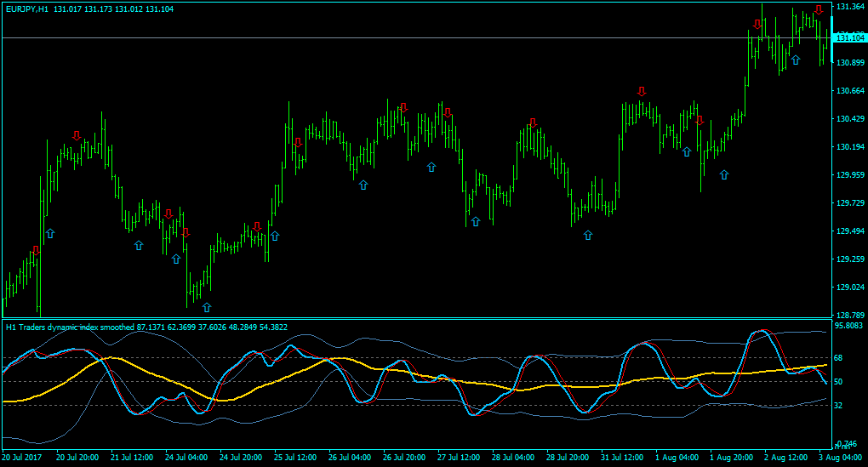Click the 25 Jul 12:00 time axis label

295,458
